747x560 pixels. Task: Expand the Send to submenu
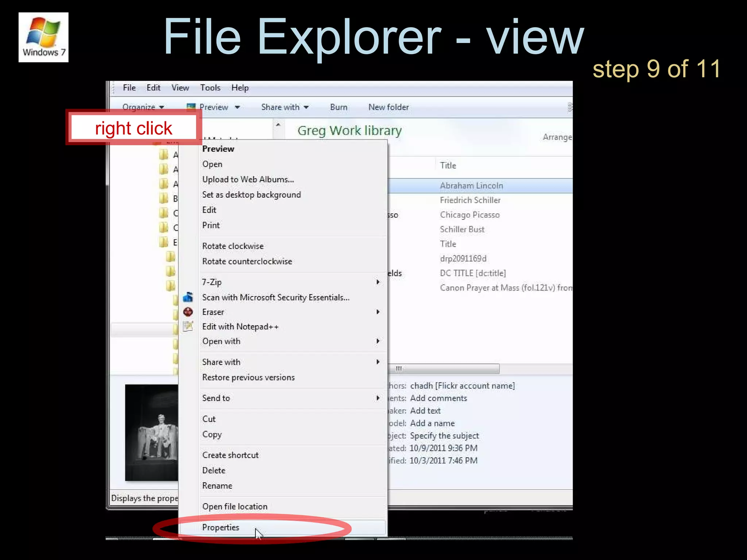(x=292, y=398)
